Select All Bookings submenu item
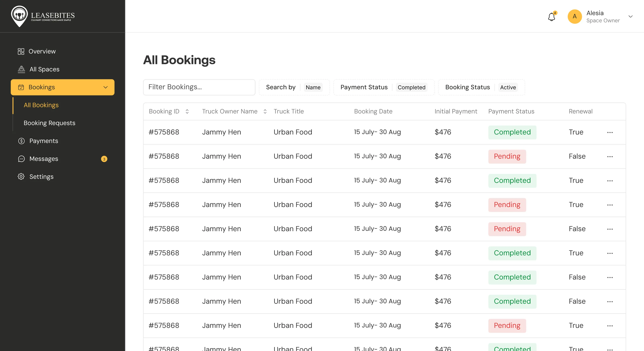This screenshot has height=351, width=644. click(x=41, y=105)
